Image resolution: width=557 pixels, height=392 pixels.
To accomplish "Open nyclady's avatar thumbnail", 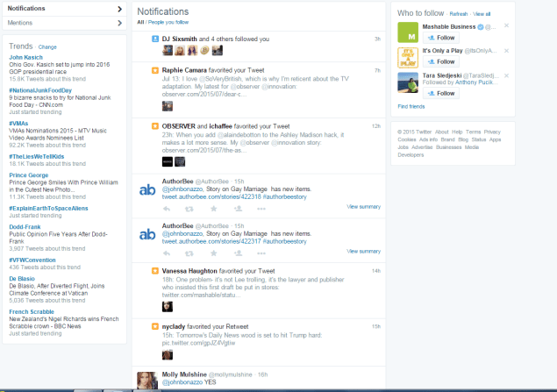I will [x=168, y=354].
